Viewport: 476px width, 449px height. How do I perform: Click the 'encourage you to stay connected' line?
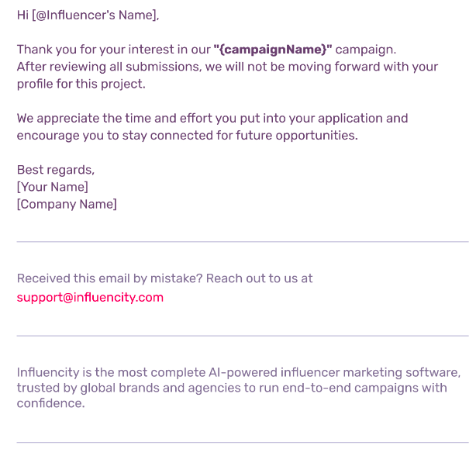click(188, 136)
